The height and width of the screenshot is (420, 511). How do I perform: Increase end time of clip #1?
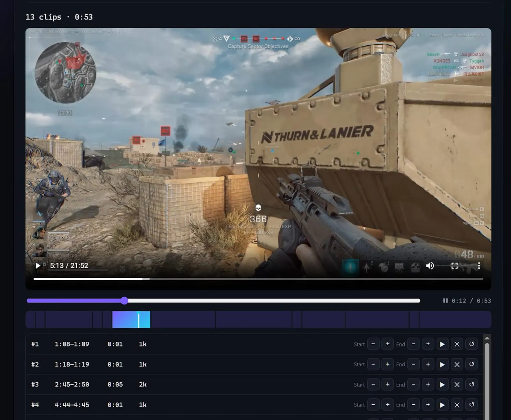428,344
